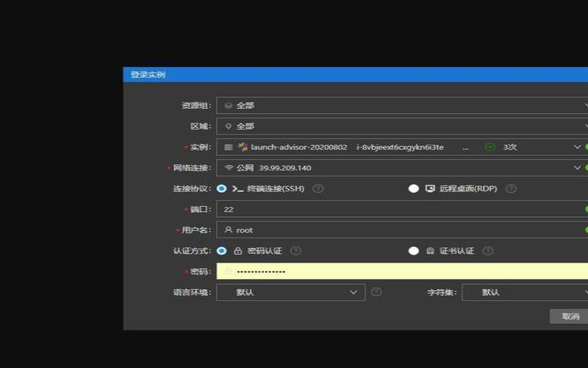Click the location pin icon in 区域
This screenshot has height=368, width=588.
pos(228,127)
